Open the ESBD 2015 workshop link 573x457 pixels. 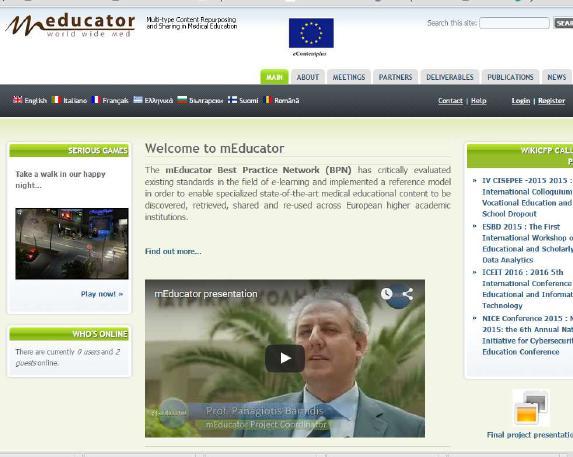pos(527,243)
